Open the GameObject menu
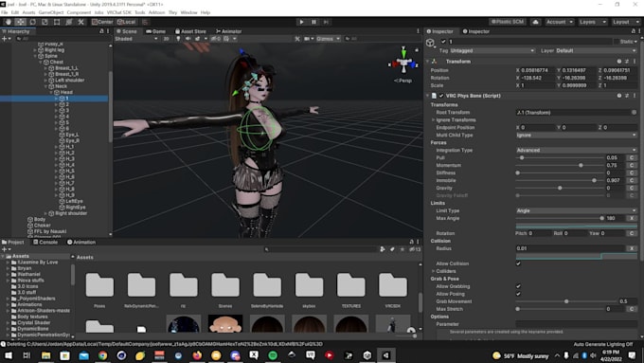The height and width of the screenshot is (363, 644). pyautogui.click(x=51, y=12)
